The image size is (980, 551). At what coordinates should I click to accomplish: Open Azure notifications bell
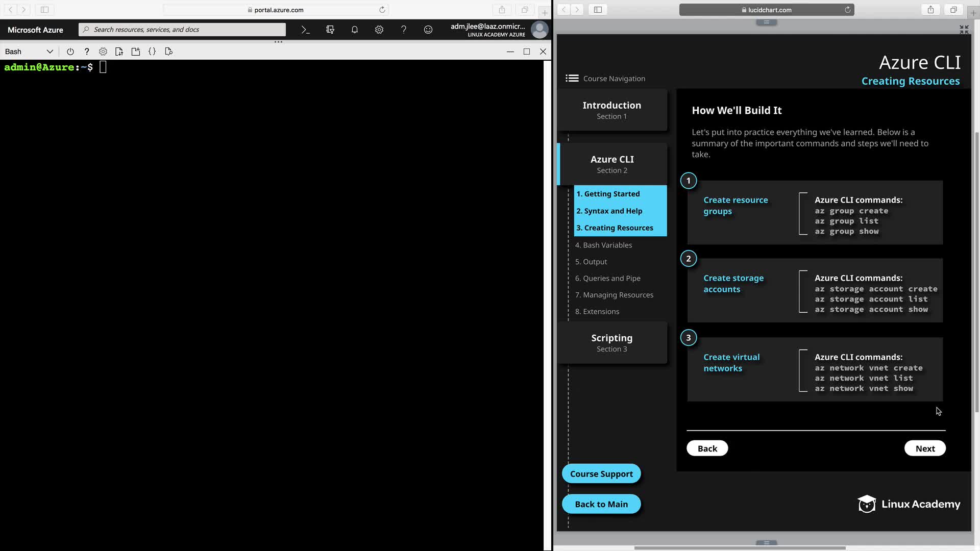[x=355, y=30]
